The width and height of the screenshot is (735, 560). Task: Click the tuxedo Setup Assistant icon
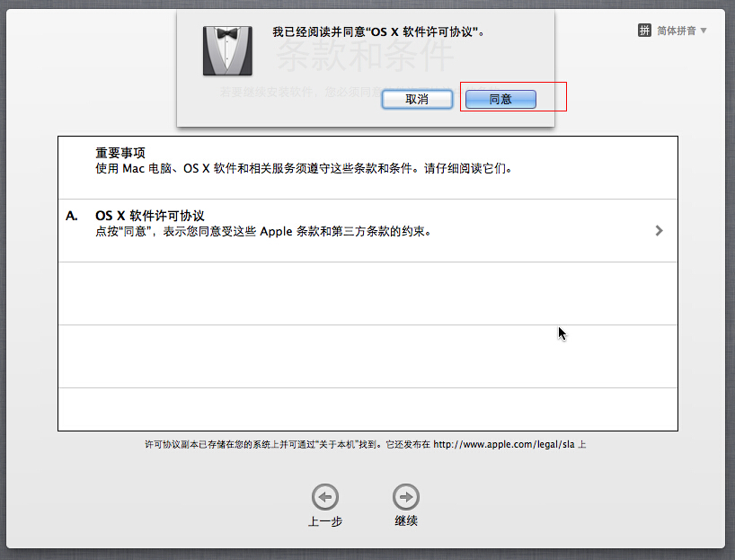click(227, 50)
